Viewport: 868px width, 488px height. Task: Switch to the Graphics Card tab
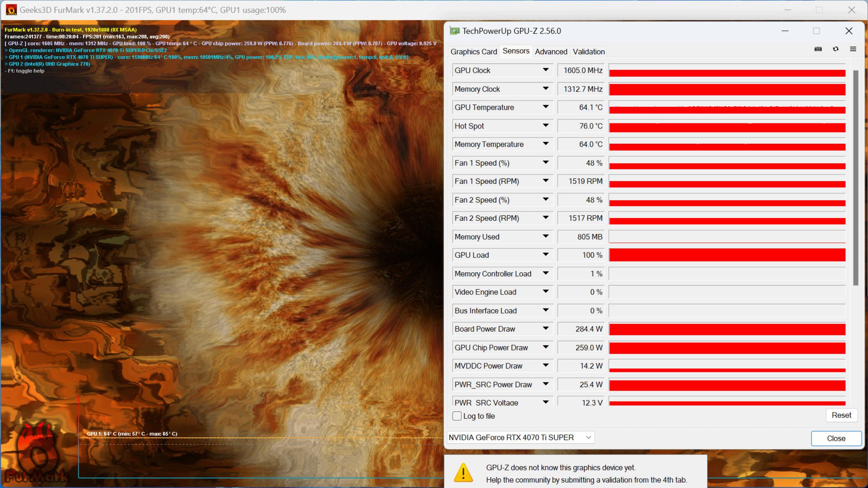tap(474, 51)
